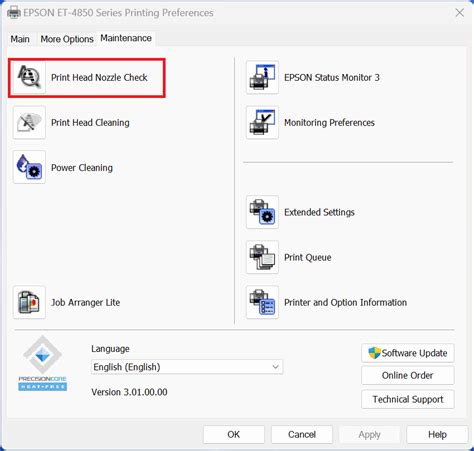474x451 pixels.
Task: Expand the Language dropdown arrow
Action: tap(275, 367)
